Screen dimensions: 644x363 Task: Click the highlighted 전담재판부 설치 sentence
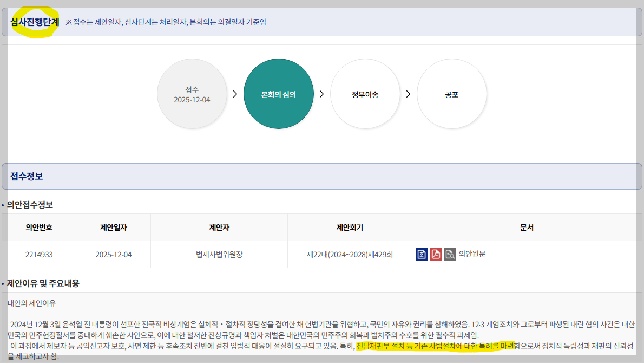[435, 346]
